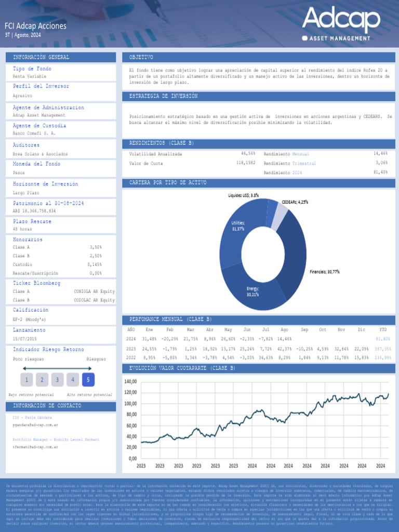Select the quarterly return value '3,06%'

coord(381,163)
